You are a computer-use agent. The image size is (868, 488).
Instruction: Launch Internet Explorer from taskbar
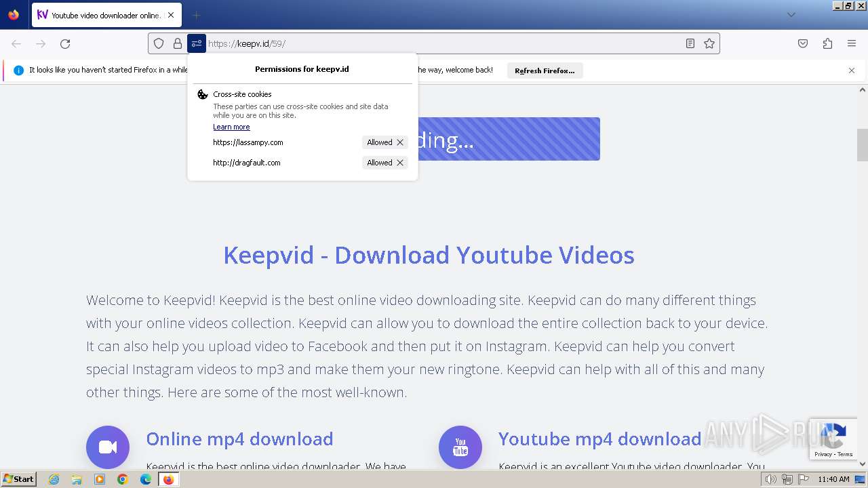[x=54, y=479]
